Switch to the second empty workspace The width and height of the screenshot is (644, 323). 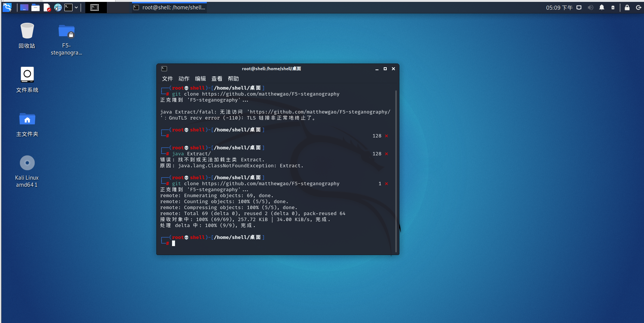[118, 7]
